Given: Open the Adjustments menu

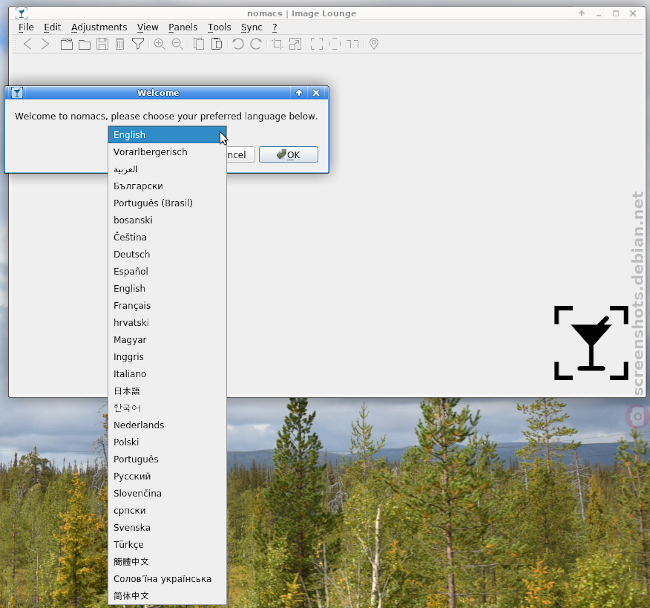Looking at the screenshot, I should 99,27.
